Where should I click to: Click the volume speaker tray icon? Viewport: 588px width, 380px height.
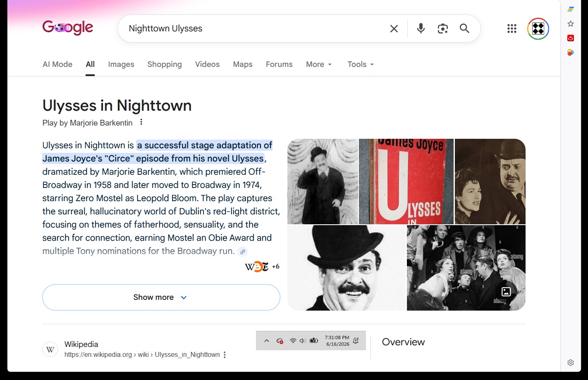pyautogui.click(x=302, y=341)
